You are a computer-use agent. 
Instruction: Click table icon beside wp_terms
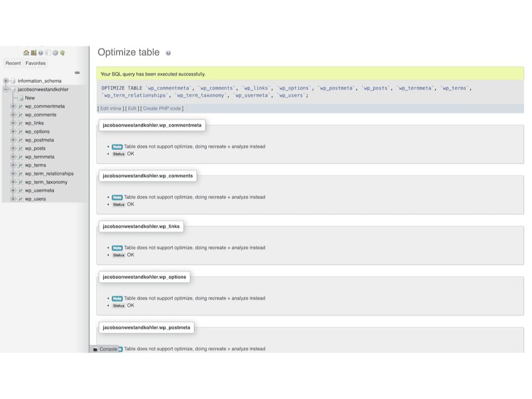click(x=20, y=165)
